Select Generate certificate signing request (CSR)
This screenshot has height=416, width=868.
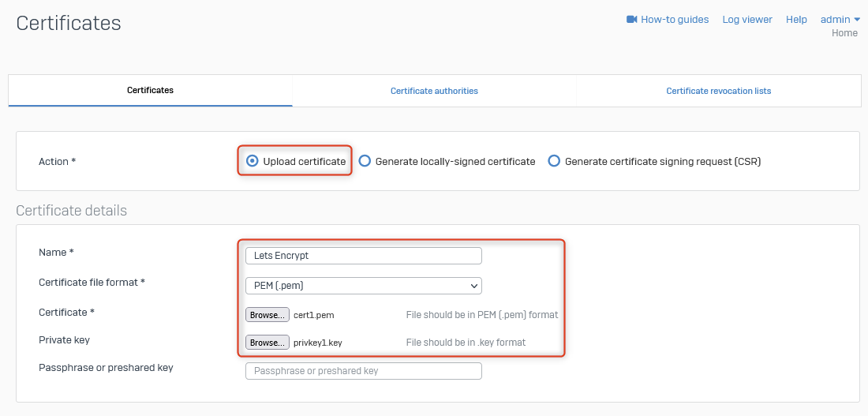click(554, 161)
